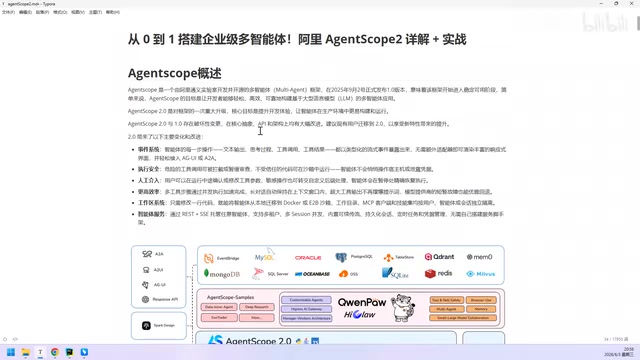Open the taskbar clock and date
Viewport: 640px width, 360px height.
pos(622,352)
